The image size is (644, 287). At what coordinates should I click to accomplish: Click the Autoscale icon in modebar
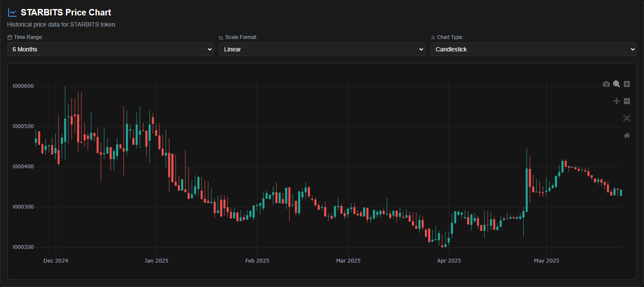click(627, 118)
